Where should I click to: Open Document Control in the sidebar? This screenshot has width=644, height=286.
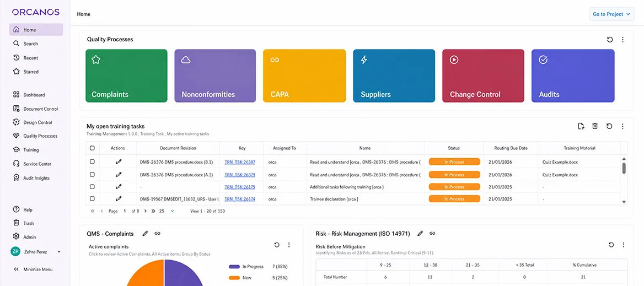click(36, 109)
